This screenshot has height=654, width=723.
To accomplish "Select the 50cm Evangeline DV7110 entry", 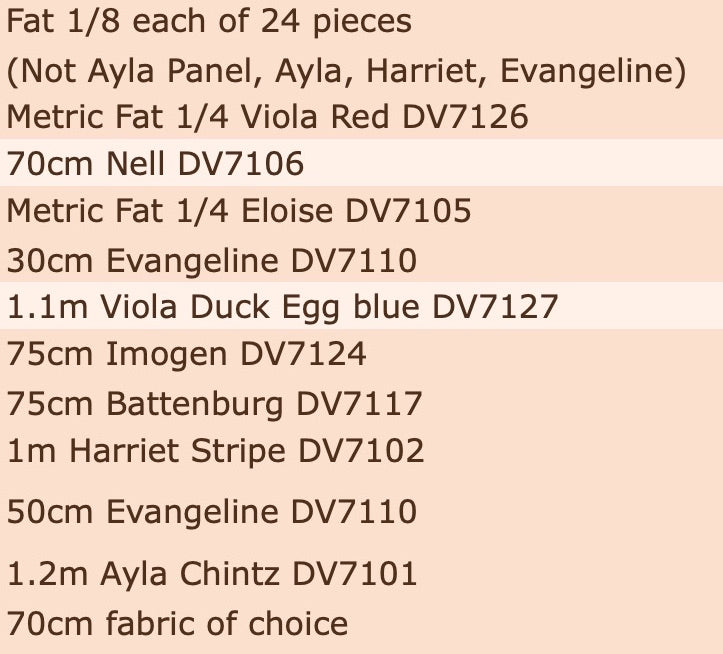I will click(212, 511).
